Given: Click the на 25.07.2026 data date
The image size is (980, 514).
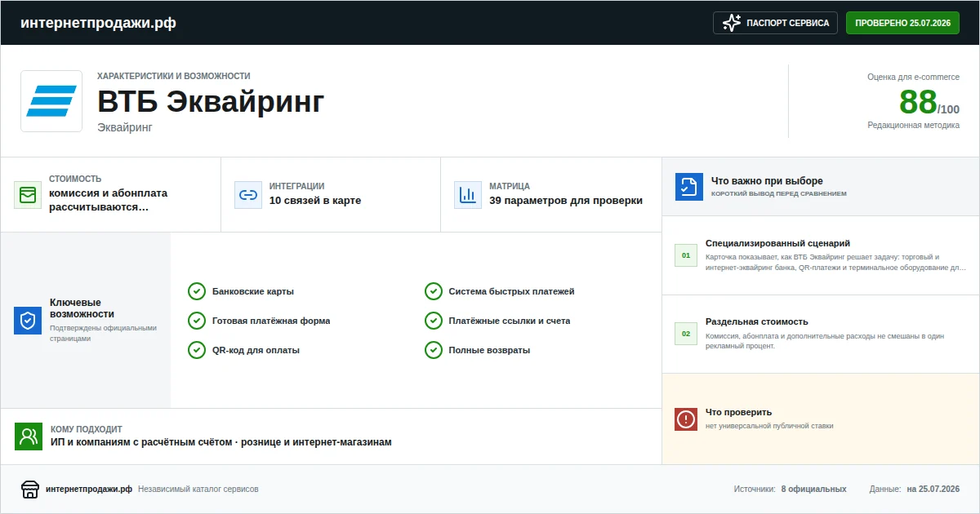Looking at the screenshot, I should coord(933,489).
